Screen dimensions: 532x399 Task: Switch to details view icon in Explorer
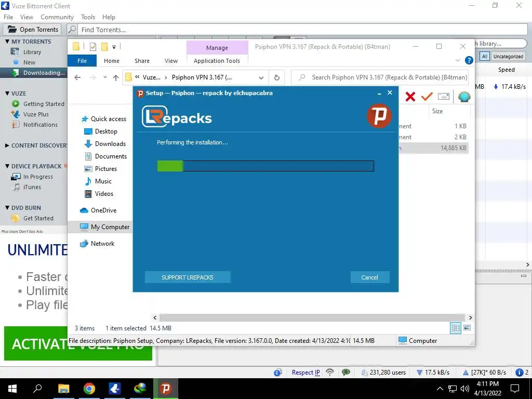(x=456, y=328)
